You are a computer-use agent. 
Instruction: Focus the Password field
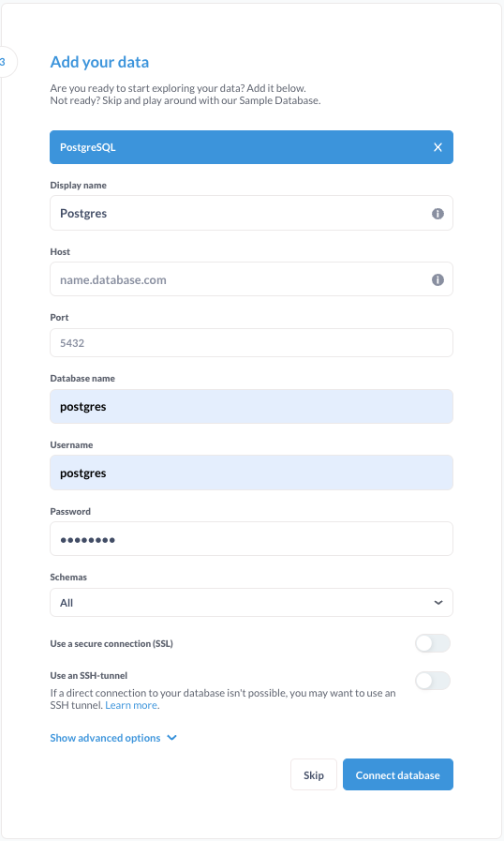251,538
